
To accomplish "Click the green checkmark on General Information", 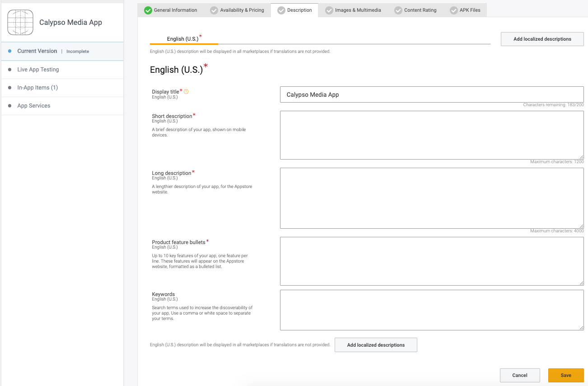I will pos(148,10).
